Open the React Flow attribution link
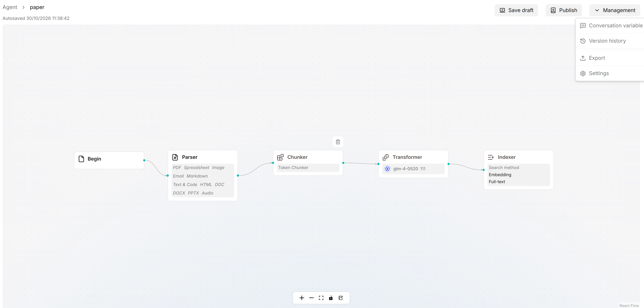This screenshot has width=644, height=308. coord(629,305)
